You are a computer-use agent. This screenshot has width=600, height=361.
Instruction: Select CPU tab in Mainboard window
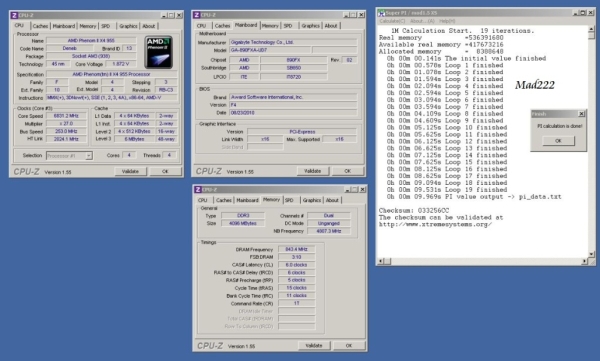coord(202,26)
